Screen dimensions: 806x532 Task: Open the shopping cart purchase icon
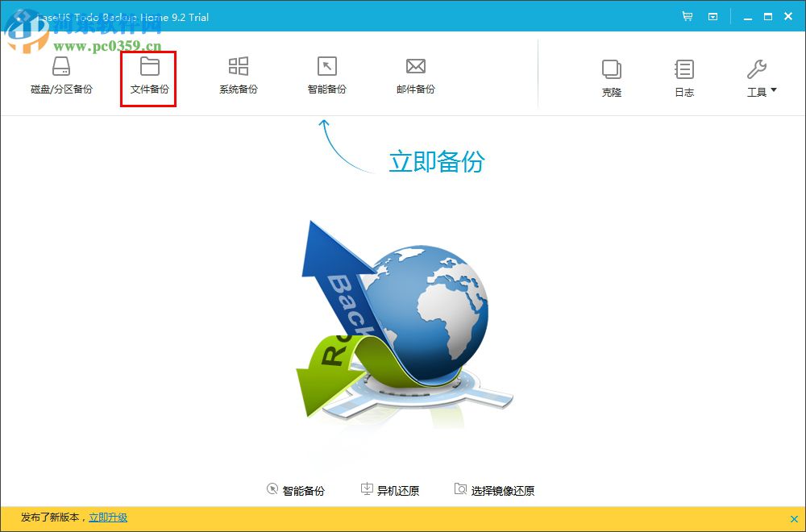pos(688,16)
